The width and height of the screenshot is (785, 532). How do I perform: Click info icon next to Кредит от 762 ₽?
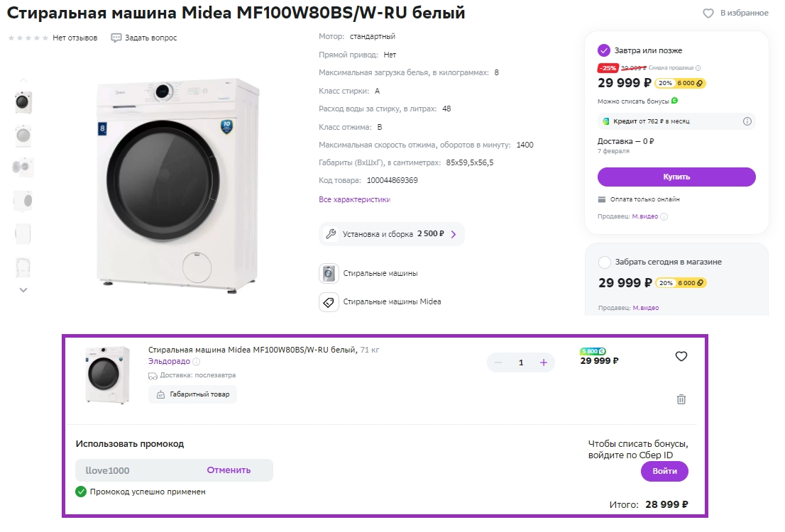tap(747, 121)
